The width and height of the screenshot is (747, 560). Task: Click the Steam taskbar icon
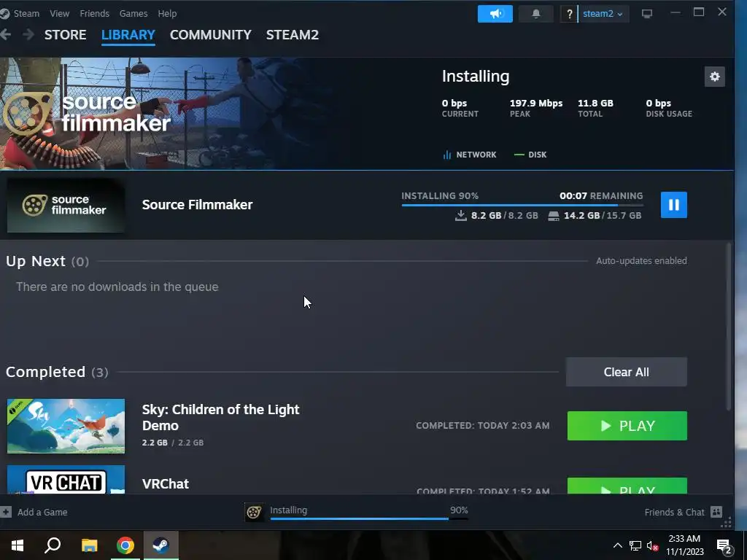click(x=161, y=545)
